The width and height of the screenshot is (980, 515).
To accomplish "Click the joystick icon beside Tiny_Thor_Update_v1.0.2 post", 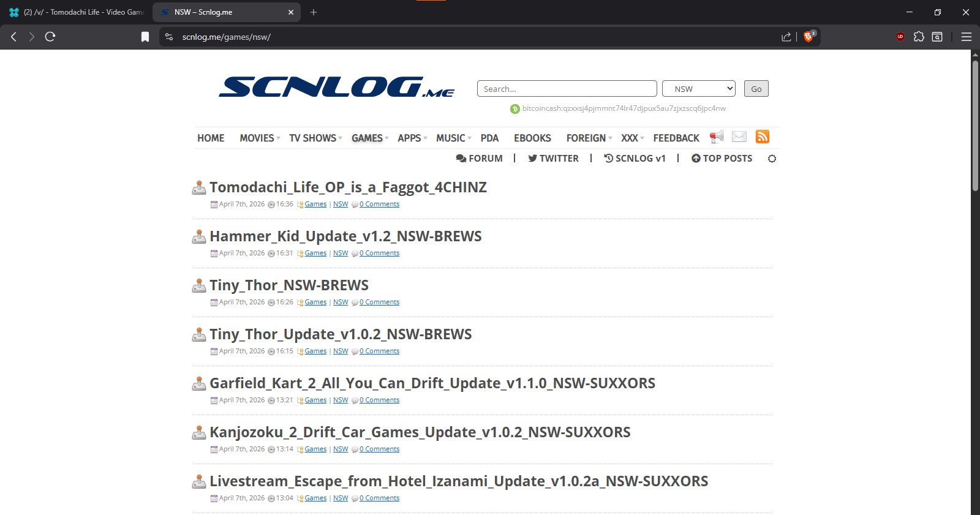I will [x=199, y=334].
